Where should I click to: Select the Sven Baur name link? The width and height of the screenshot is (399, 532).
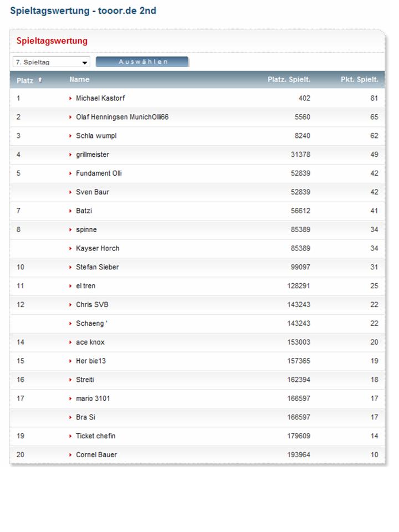[93, 192]
